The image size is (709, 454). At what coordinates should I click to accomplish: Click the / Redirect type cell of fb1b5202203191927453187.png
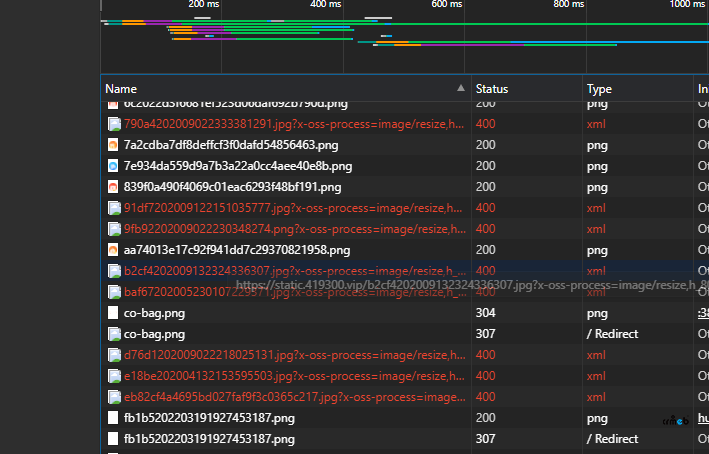click(612, 439)
